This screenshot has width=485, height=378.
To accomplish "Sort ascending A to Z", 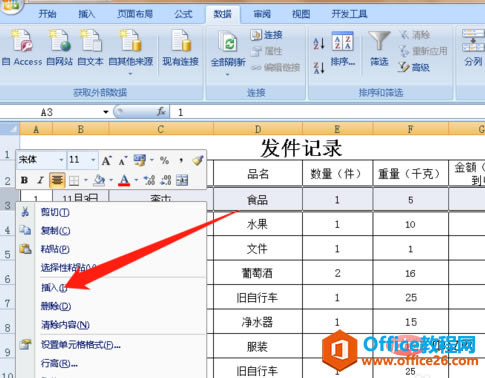I will pos(319,43).
